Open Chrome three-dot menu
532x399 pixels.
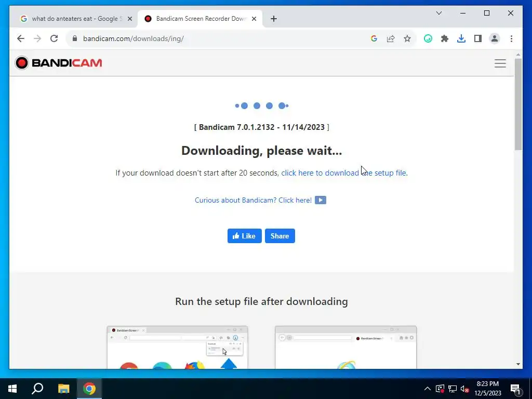coord(511,38)
